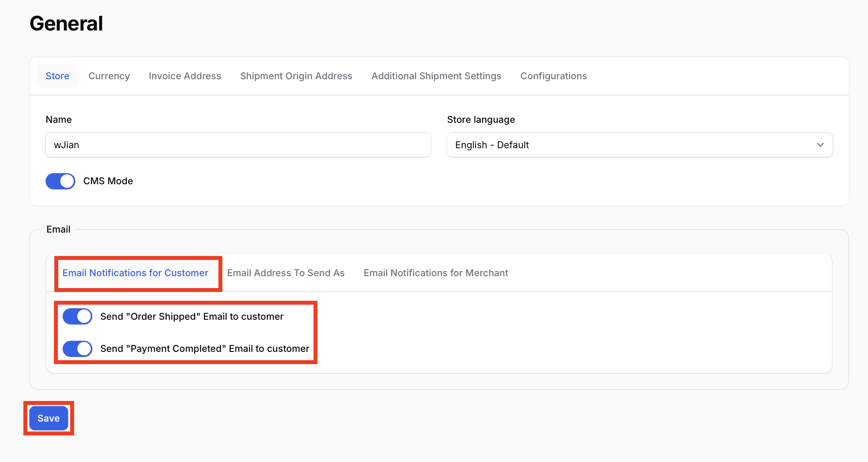
Task: Go to Shipment Origin Address tab
Action: click(296, 76)
